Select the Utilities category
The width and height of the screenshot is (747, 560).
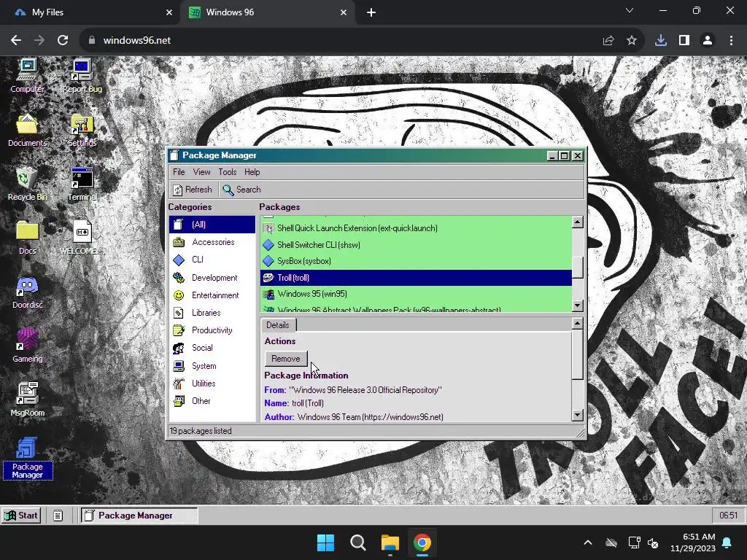click(x=212, y=384)
